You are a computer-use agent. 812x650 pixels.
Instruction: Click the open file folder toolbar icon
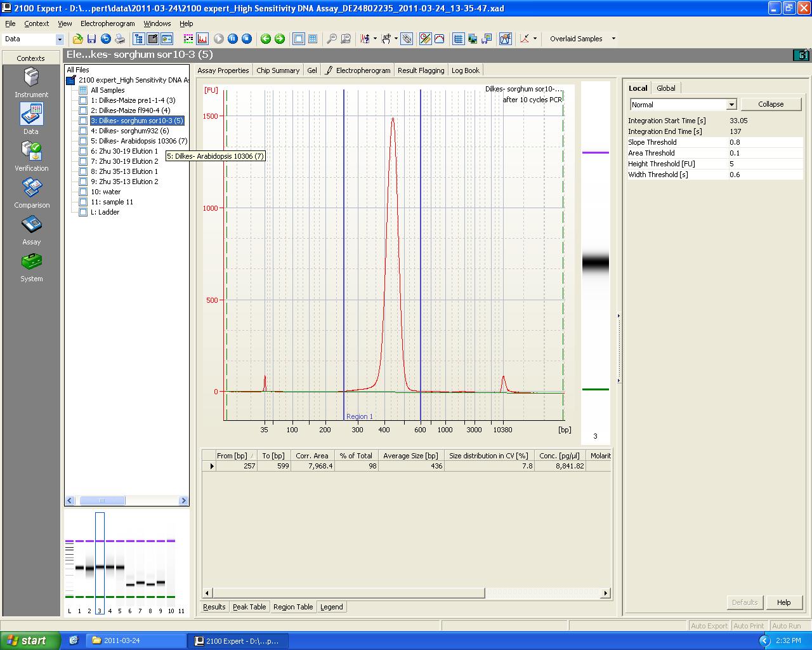(x=77, y=39)
